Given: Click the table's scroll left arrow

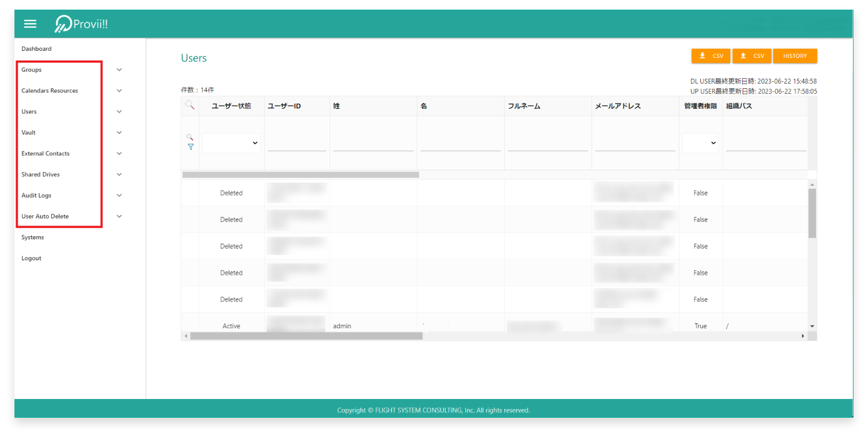Looking at the screenshot, I should pos(186,336).
